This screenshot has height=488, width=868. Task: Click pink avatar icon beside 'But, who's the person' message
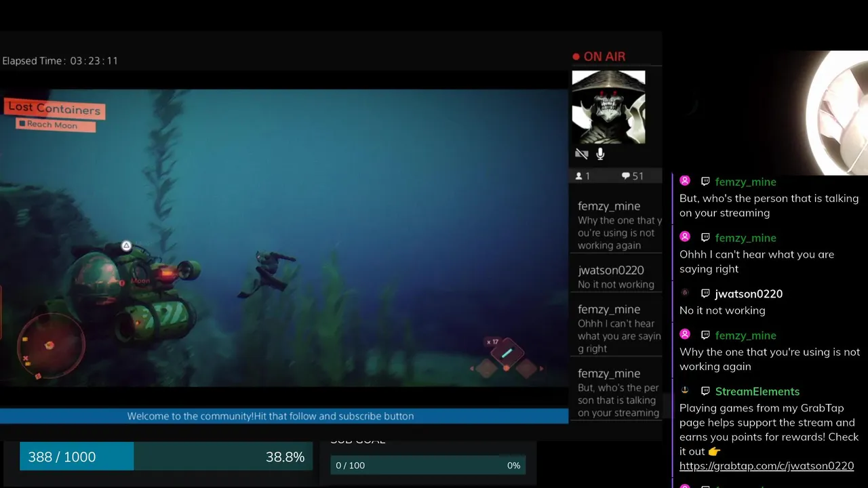click(685, 181)
